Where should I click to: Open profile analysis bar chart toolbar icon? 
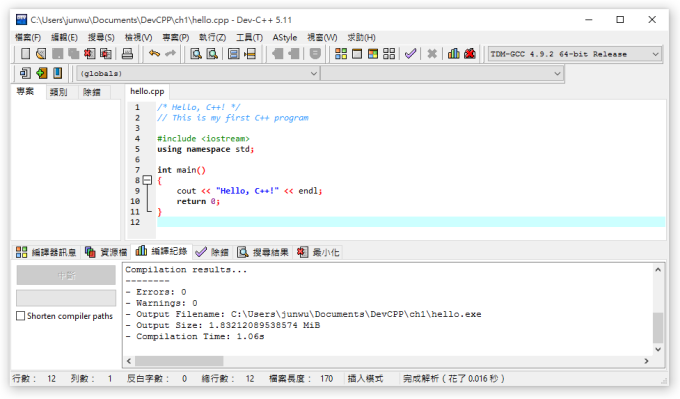(x=454, y=54)
